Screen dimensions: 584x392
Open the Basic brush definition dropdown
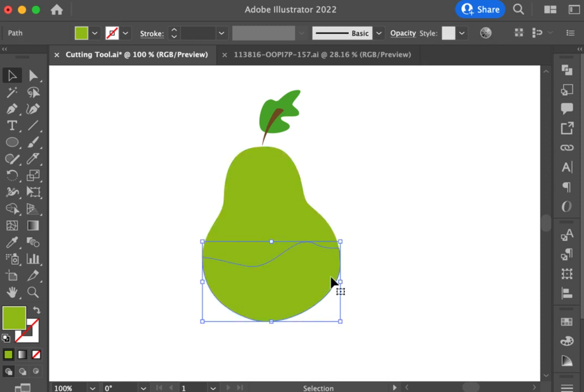coord(379,33)
